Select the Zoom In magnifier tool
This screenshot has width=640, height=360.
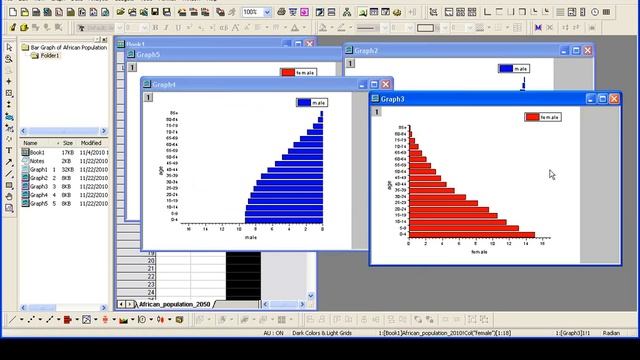(9, 59)
